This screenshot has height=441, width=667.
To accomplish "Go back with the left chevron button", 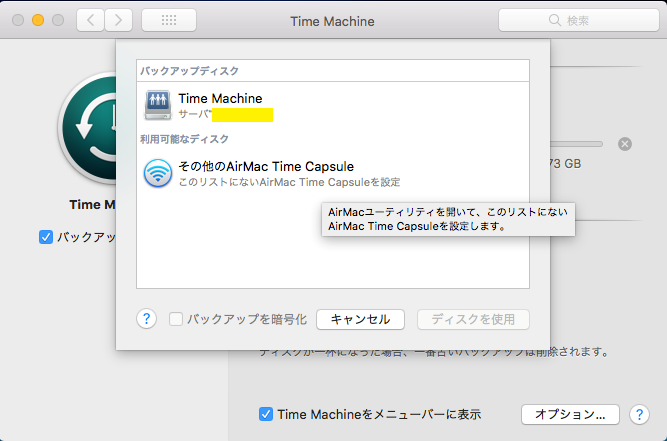I will coord(91,20).
